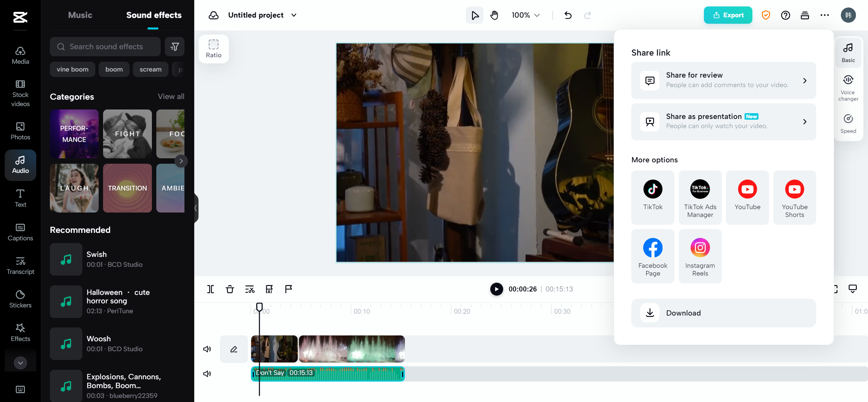Click Export project button

click(x=727, y=15)
